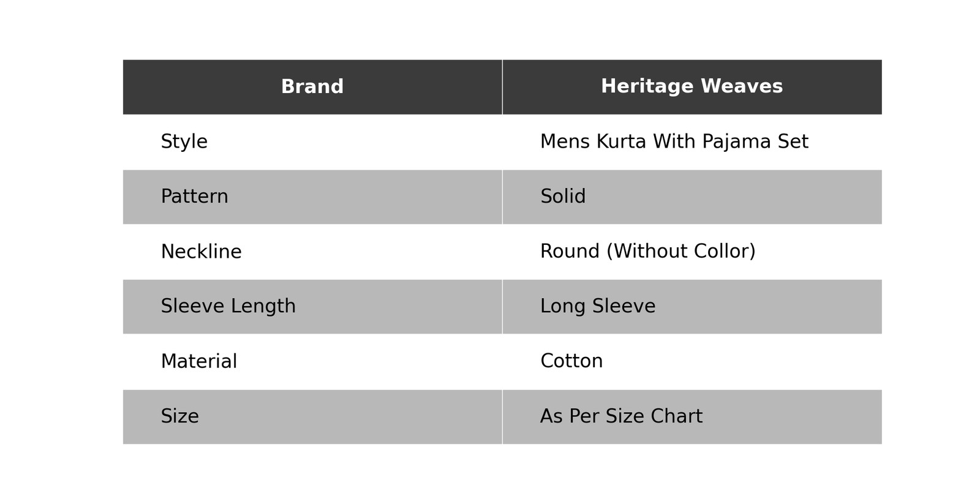Click the word "Pajama" in the Style value
This screenshot has width=980, height=499.
(730, 142)
